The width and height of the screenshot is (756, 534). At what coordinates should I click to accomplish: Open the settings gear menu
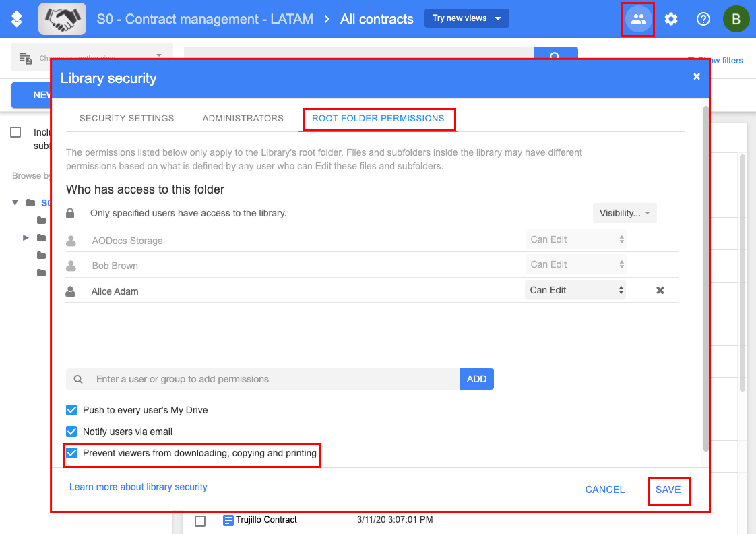(x=670, y=19)
